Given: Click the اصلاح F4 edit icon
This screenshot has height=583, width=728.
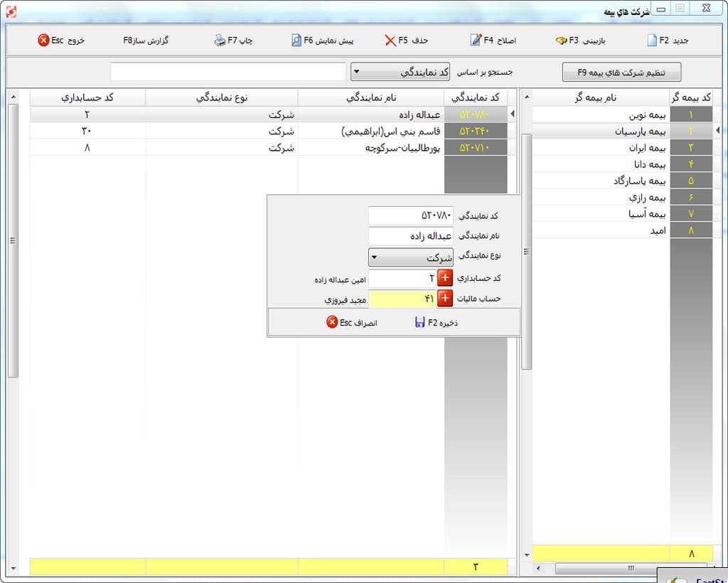Looking at the screenshot, I should click(475, 41).
